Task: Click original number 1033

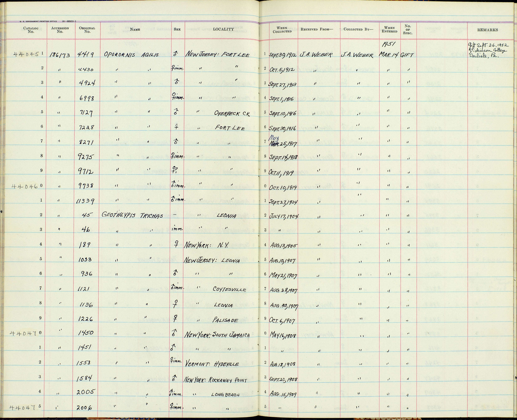Action: [x=85, y=260]
